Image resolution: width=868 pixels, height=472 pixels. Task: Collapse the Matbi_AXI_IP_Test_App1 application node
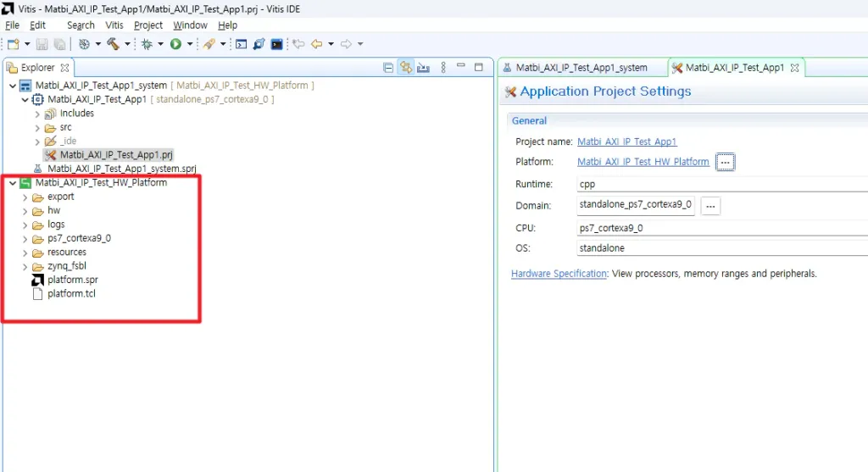[x=25, y=100]
